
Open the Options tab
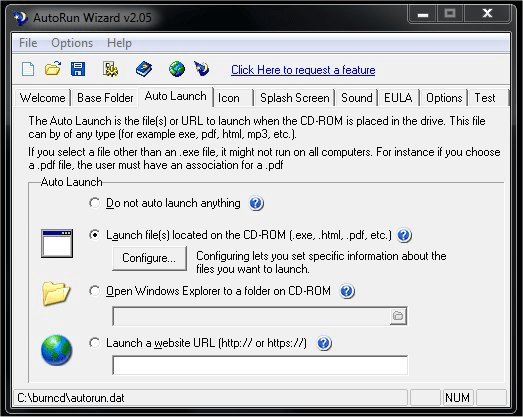(x=444, y=98)
